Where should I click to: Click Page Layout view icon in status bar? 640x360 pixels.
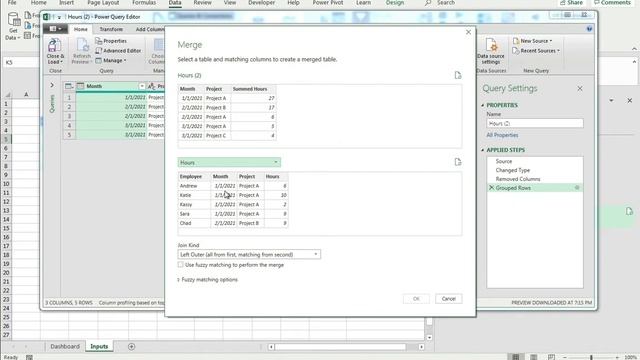[533, 357]
